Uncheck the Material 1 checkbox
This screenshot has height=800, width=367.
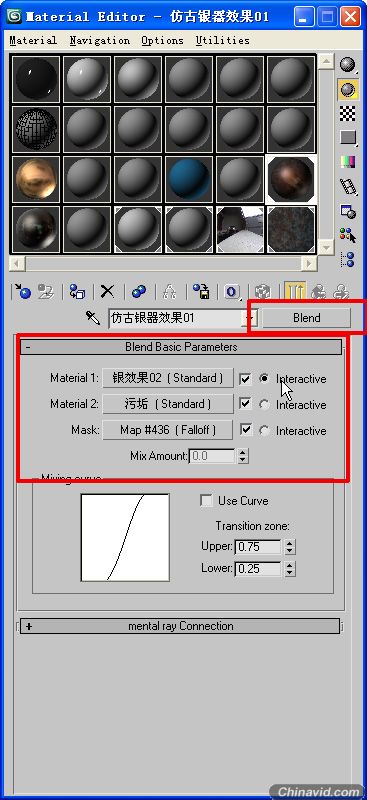pyautogui.click(x=246, y=379)
